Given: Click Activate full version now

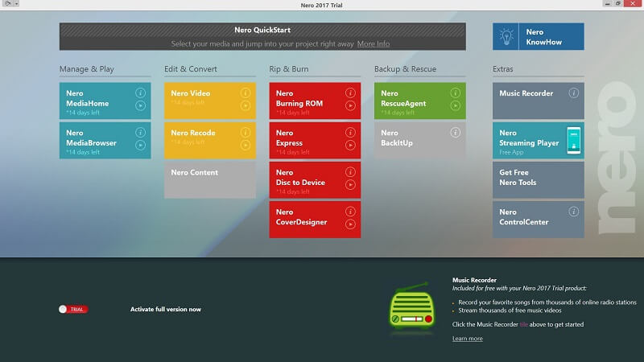Looking at the screenshot, I should 166,310.
